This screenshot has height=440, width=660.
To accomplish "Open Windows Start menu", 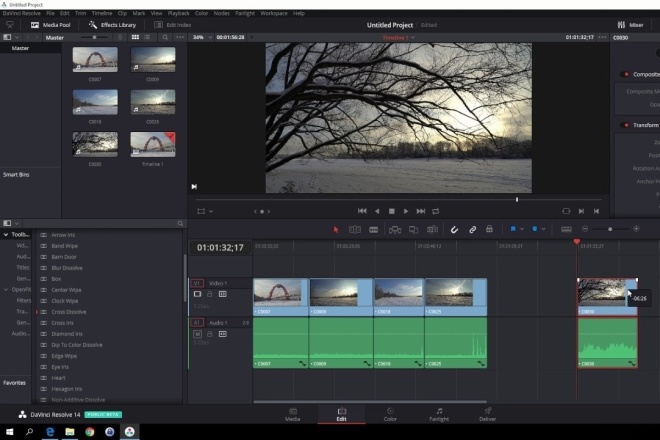I will [x=9, y=432].
